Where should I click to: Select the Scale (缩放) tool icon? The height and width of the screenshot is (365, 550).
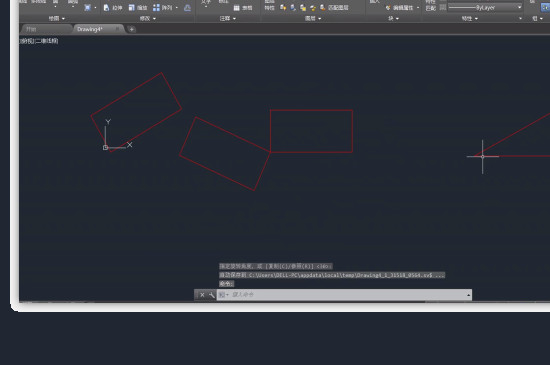pos(132,7)
